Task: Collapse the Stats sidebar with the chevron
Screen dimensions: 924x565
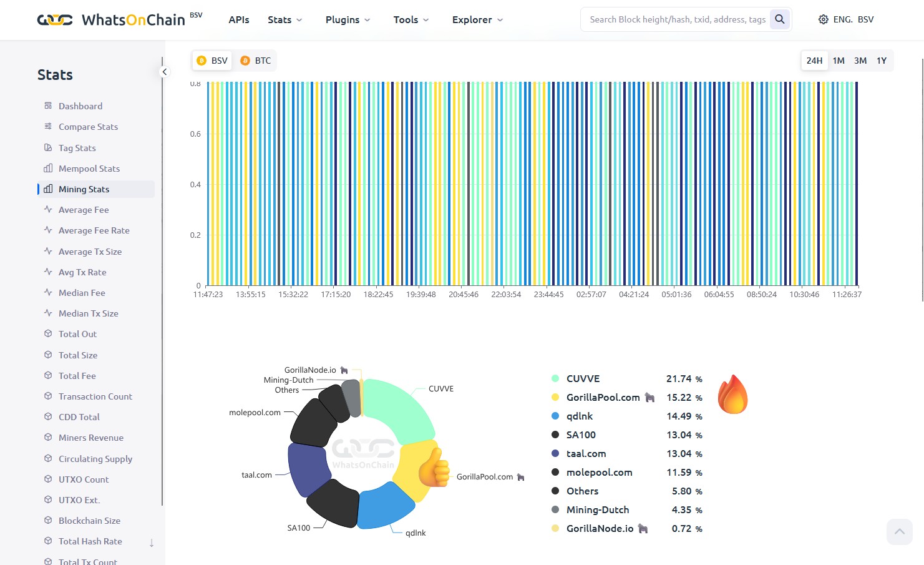Action: click(x=165, y=72)
